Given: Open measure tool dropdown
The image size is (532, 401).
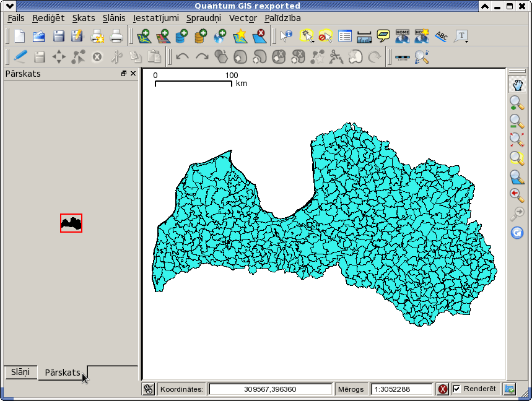Looking at the screenshot, I should [x=371, y=41].
